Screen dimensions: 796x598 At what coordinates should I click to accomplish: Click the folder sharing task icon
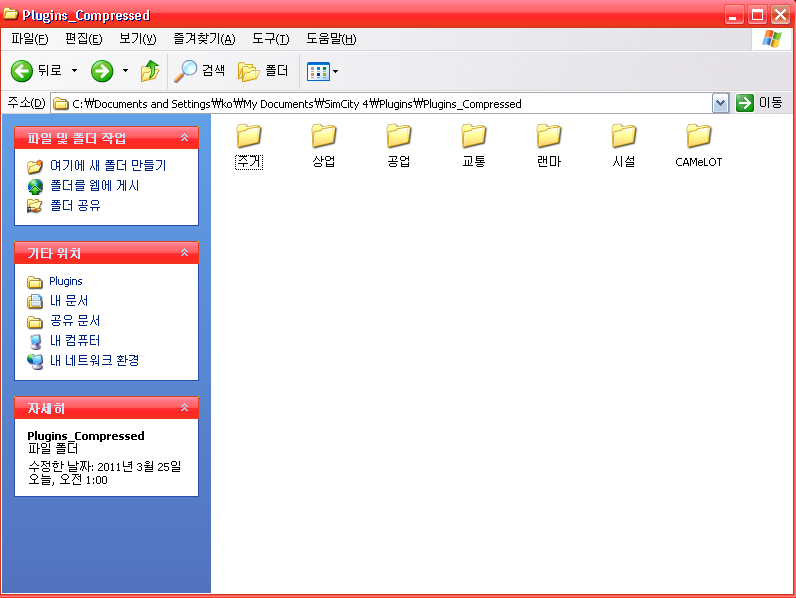click(35, 206)
